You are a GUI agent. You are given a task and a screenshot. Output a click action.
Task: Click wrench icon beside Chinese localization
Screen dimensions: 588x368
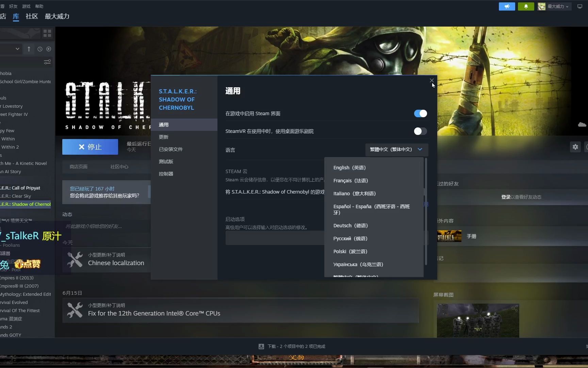(75, 260)
